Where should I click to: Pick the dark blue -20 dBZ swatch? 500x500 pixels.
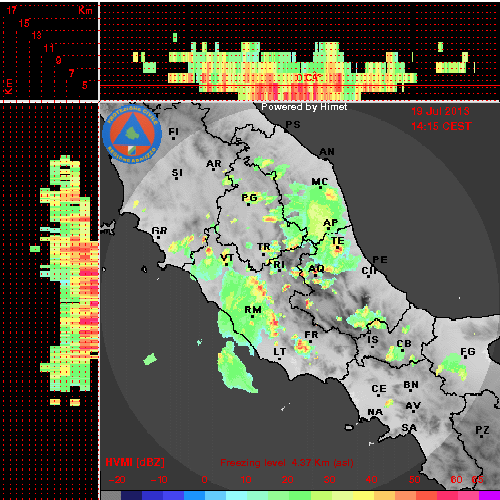pyautogui.click(x=131, y=495)
